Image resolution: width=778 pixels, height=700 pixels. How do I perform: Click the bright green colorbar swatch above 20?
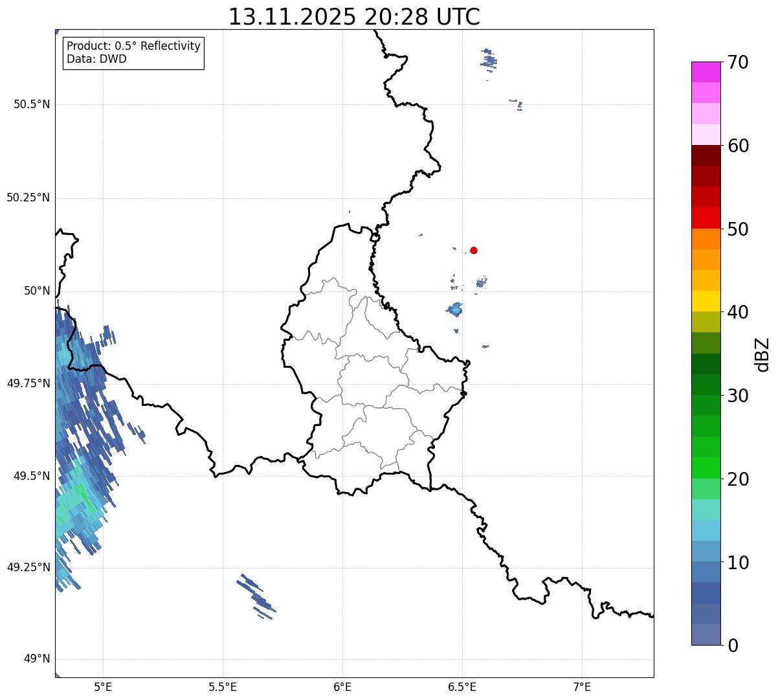(706, 468)
